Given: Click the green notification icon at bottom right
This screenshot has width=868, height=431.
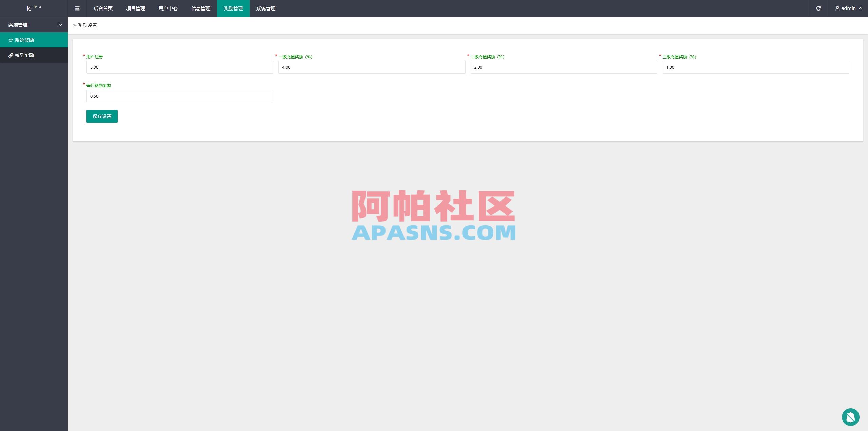Looking at the screenshot, I should click(x=850, y=417).
